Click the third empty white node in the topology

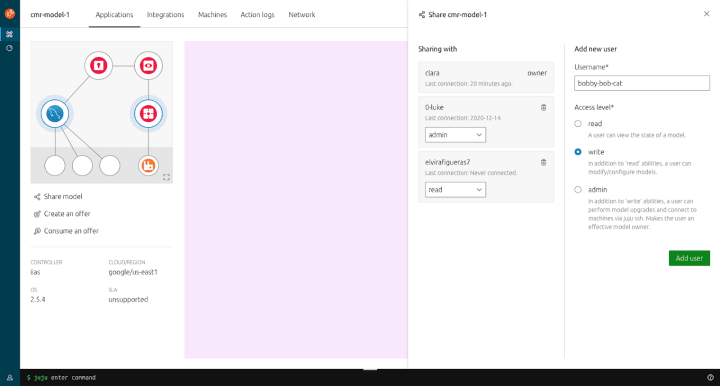coord(110,166)
